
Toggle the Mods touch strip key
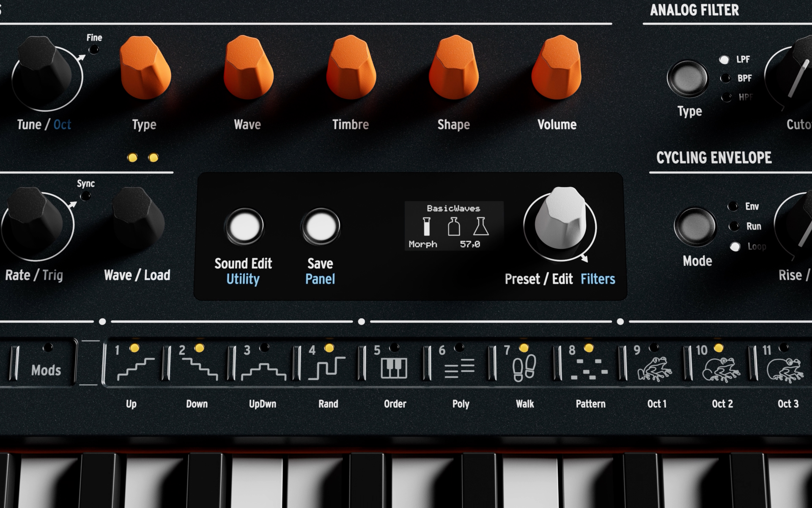(x=46, y=370)
